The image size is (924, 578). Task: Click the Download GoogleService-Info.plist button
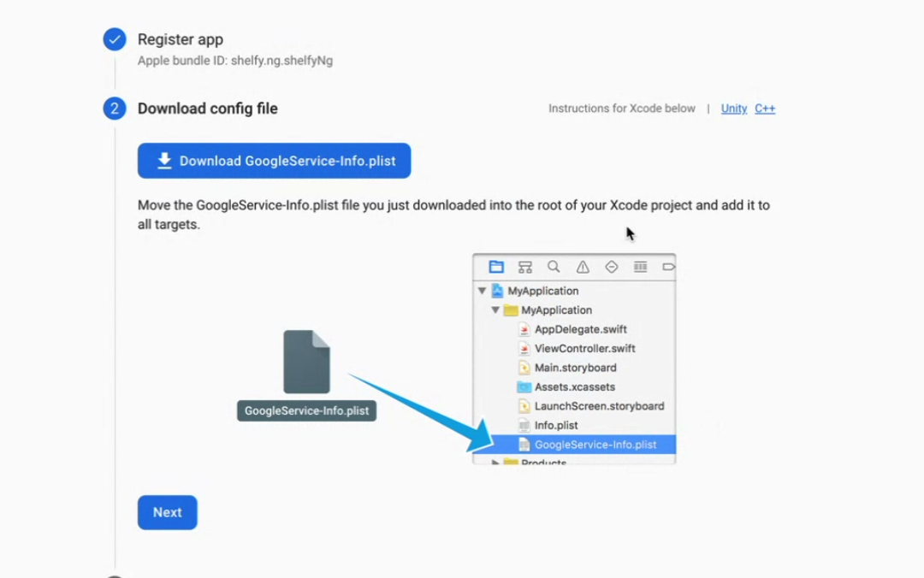pyautogui.click(x=274, y=161)
